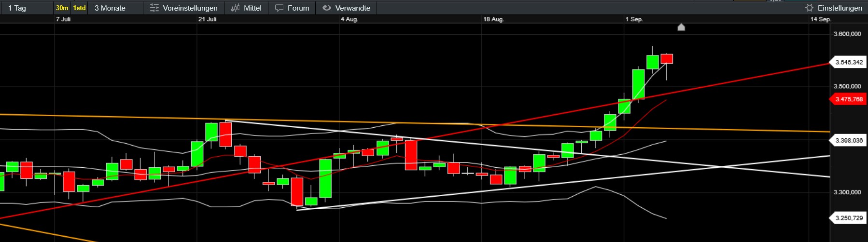Screen dimensions: 868x242
Task: Select the red 3.475,768 price label
Action: point(848,99)
